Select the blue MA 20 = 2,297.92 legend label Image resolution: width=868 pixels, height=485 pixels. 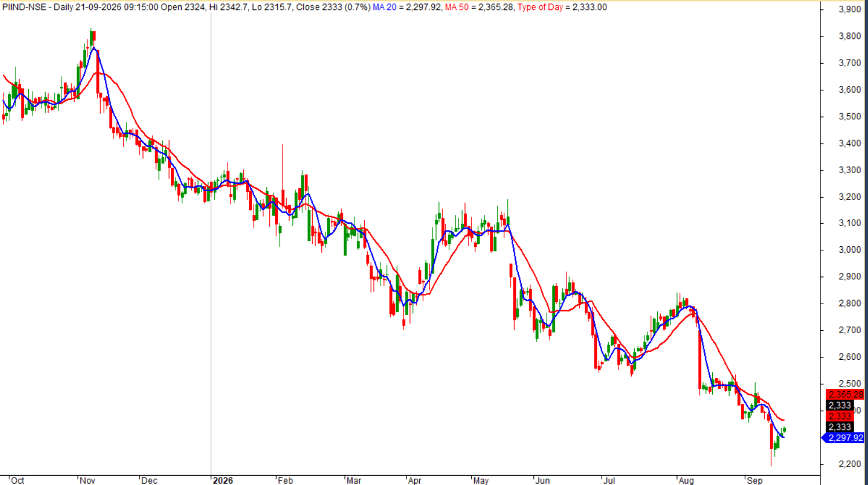tap(407, 7)
